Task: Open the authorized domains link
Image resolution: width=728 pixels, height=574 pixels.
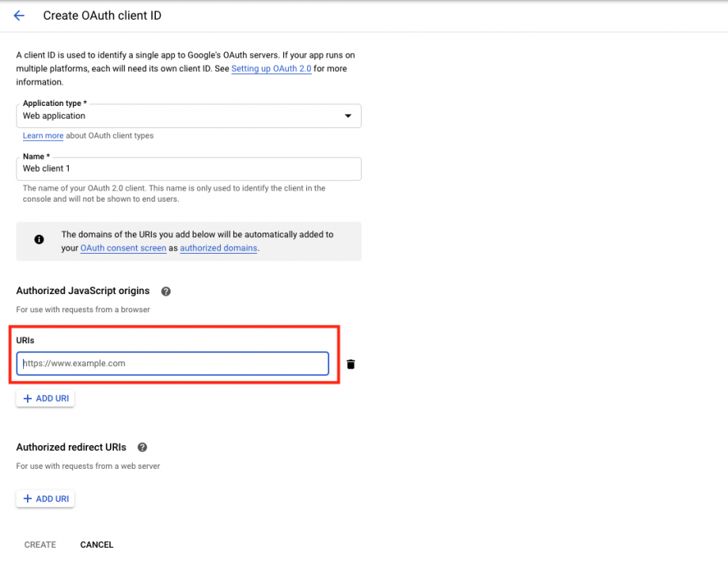Action: tap(218, 247)
